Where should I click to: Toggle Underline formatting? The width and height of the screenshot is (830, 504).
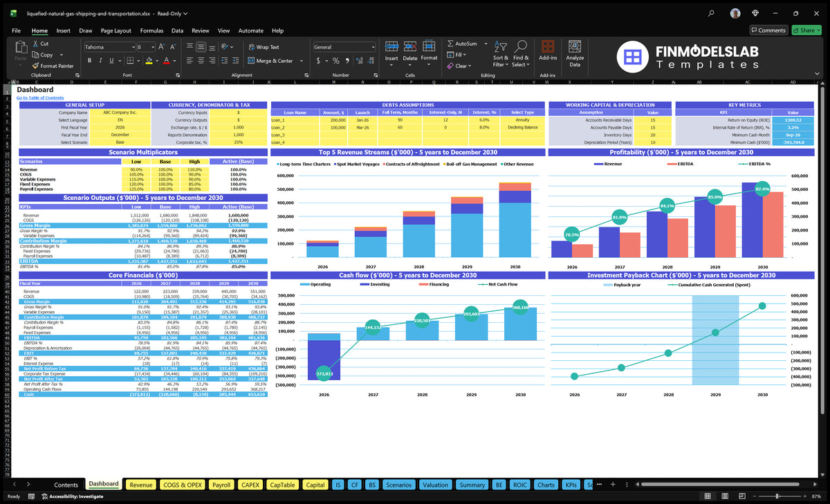point(113,61)
